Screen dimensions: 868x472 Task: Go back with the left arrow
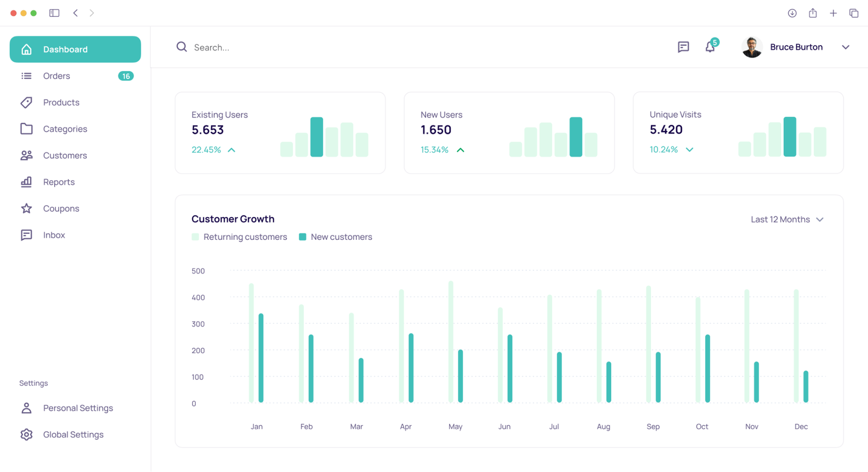[x=75, y=13]
